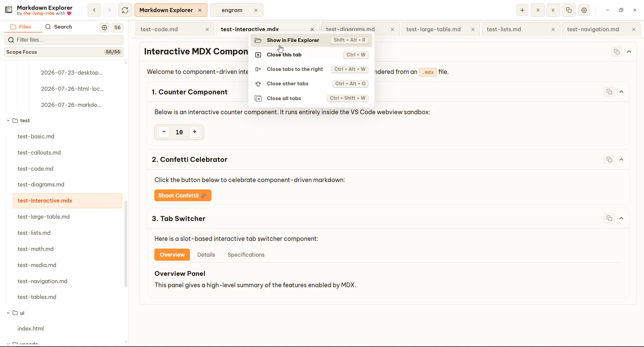Close the test-large-table.md tab
Viewport: 644px width, 347px height.
473,30
